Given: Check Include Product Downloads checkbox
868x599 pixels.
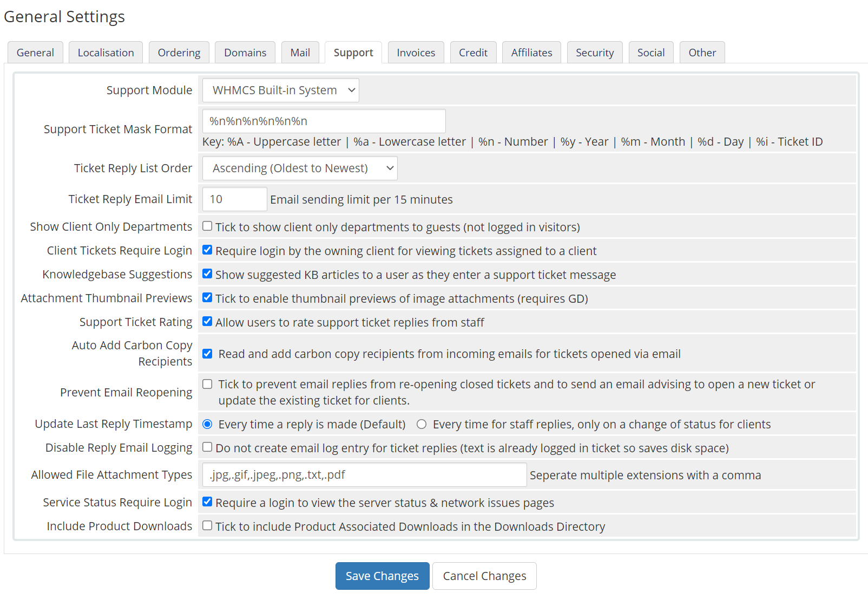Looking at the screenshot, I should point(207,526).
